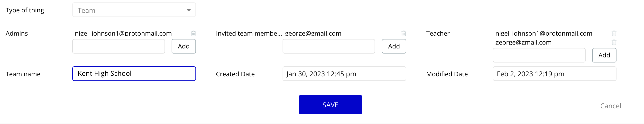The image size is (644, 124).
Task: Click the Team name text field
Action: click(x=134, y=74)
